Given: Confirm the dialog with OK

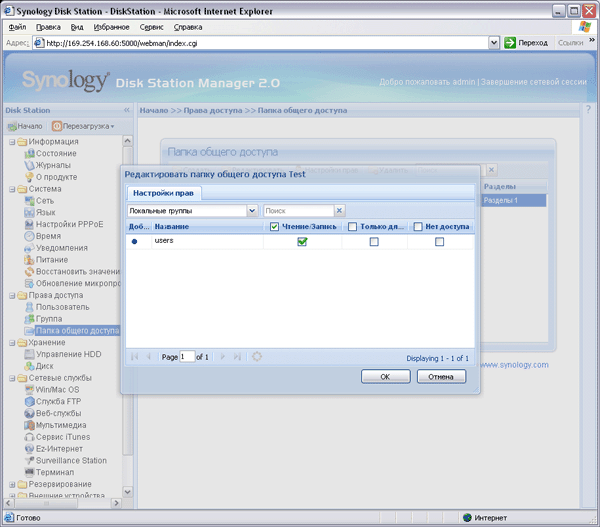Looking at the screenshot, I should point(385,377).
